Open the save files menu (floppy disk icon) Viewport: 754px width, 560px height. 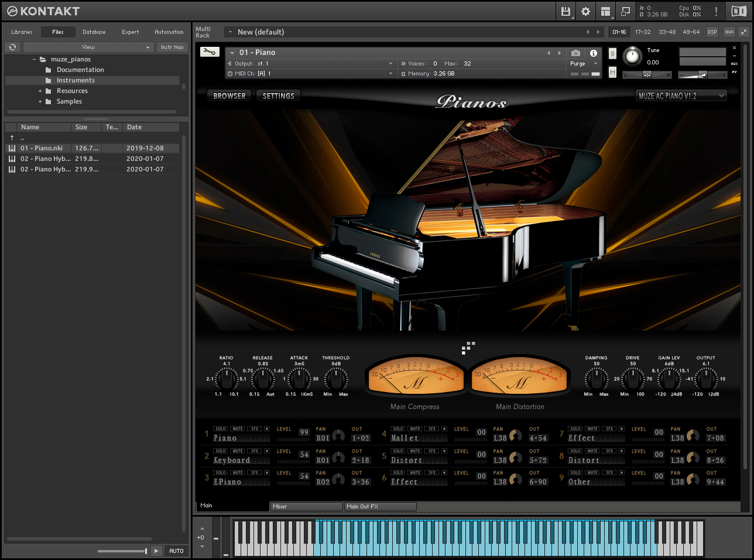click(565, 11)
